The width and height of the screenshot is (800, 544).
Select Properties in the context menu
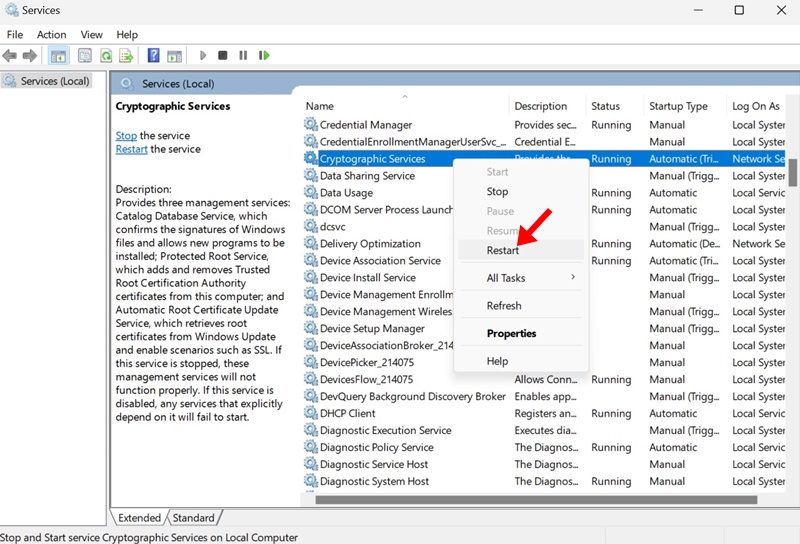coord(511,333)
